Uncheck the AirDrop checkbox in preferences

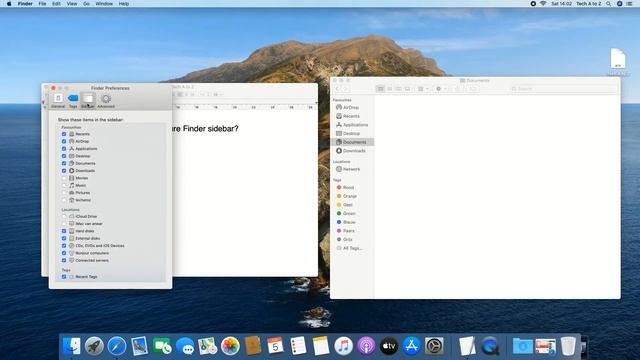pos(64,141)
